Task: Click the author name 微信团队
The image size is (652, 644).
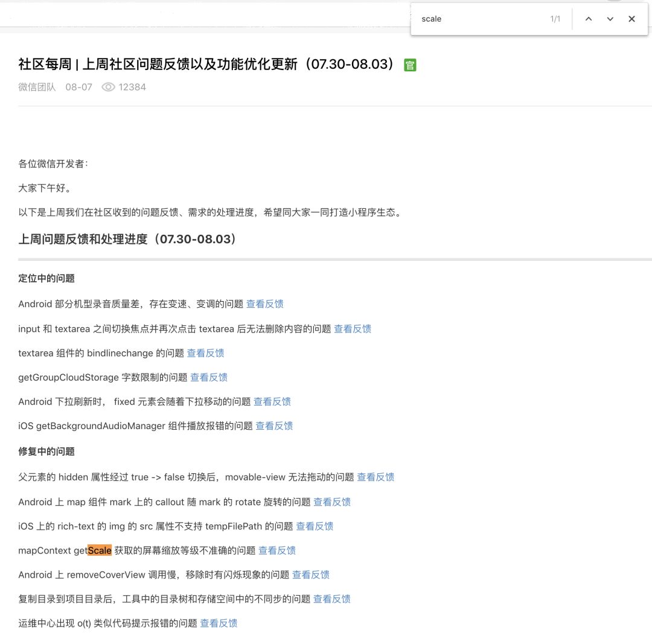Action: click(x=37, y=87)
